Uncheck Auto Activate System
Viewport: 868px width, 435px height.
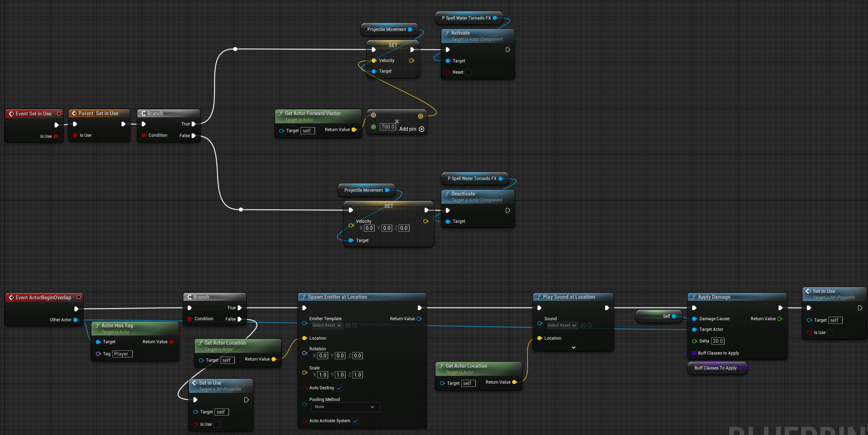pyautogui.click(x=355, y=421)
